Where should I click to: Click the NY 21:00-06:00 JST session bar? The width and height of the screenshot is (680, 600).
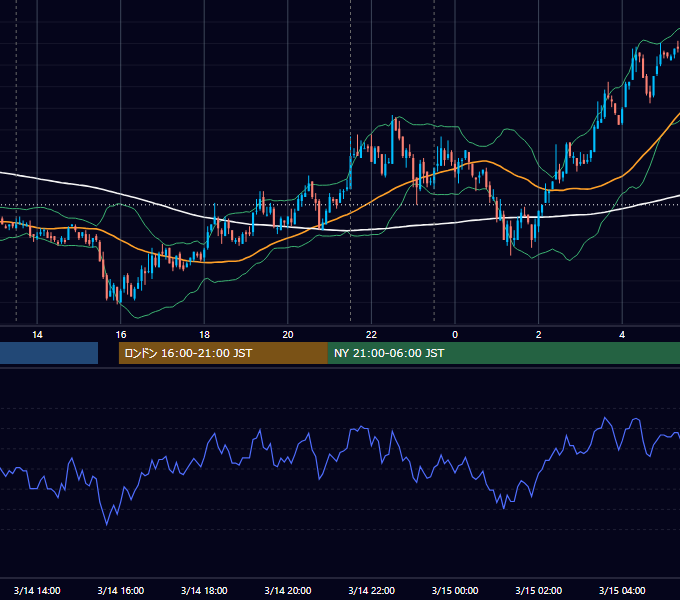click(503, 353)
